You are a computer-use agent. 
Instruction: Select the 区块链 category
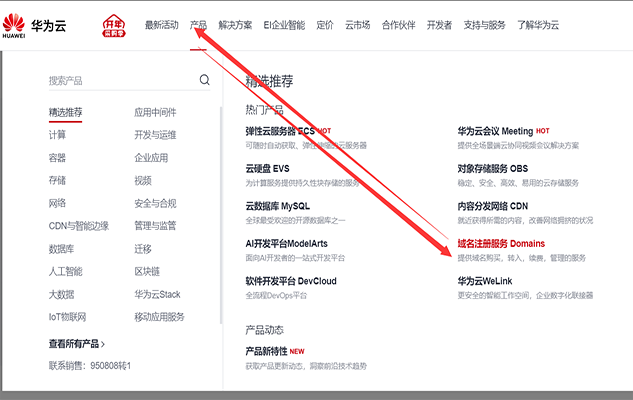pyautogui.click(x=147, y=271)
